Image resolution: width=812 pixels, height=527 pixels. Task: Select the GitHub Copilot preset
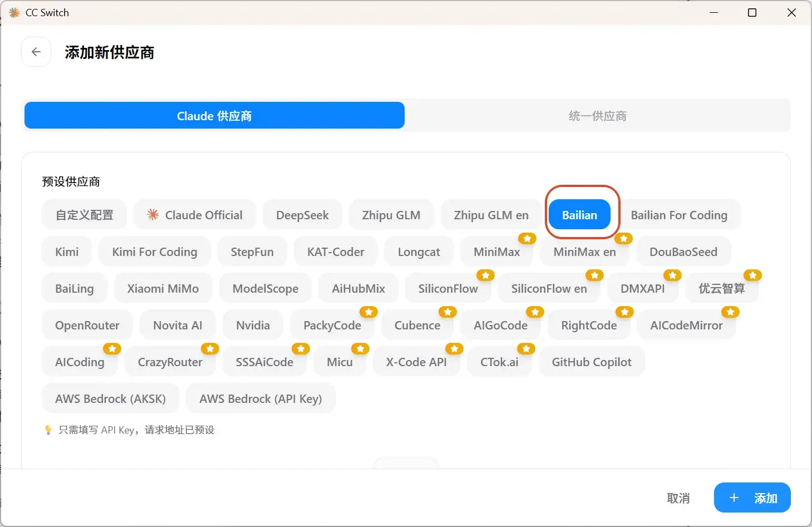591,362
